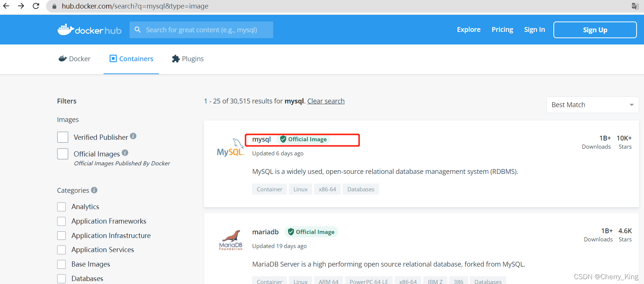
Task: Check the Official Images filter
Action: tap(63, 153)
